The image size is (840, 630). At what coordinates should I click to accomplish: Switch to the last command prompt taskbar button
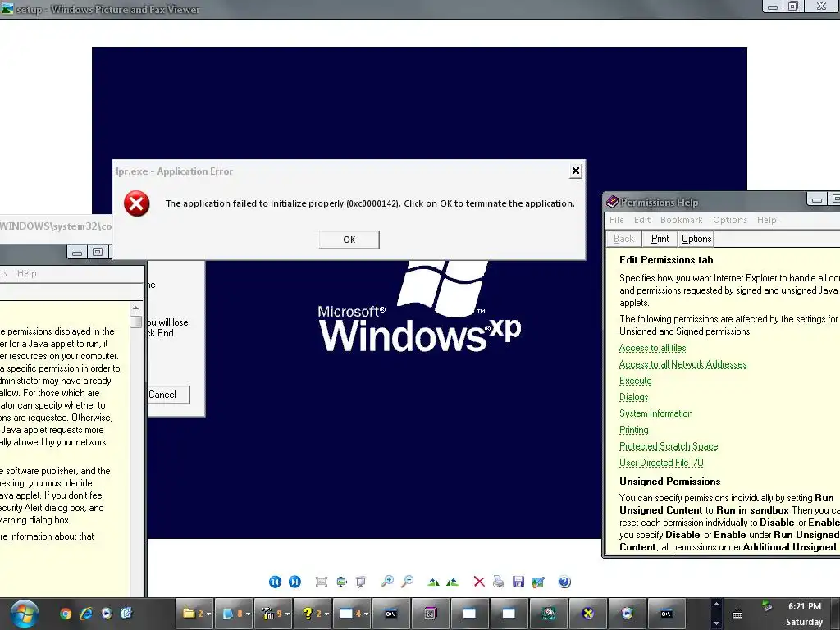(x=666, y=614)
